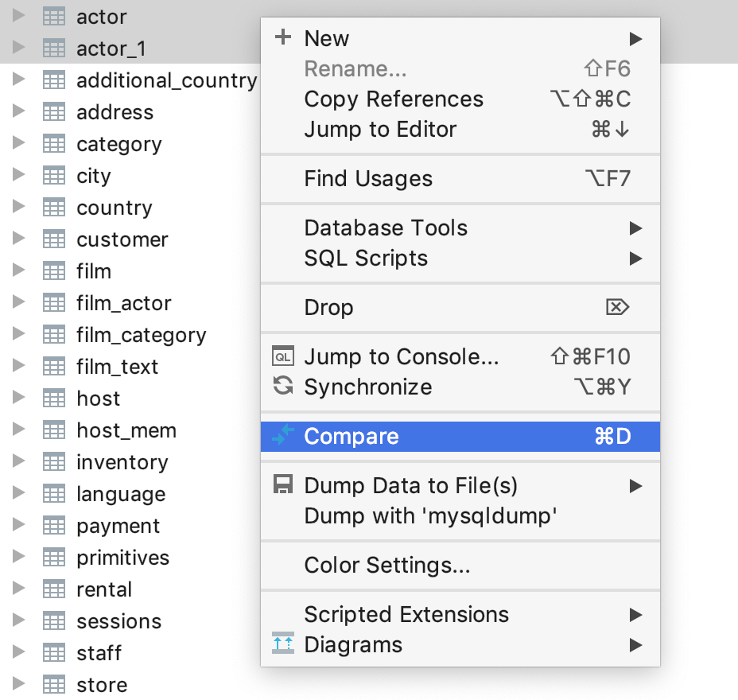This screenshot has width=738, height=700.
Task: Expand the sessions table node
Action: (18, 620)
